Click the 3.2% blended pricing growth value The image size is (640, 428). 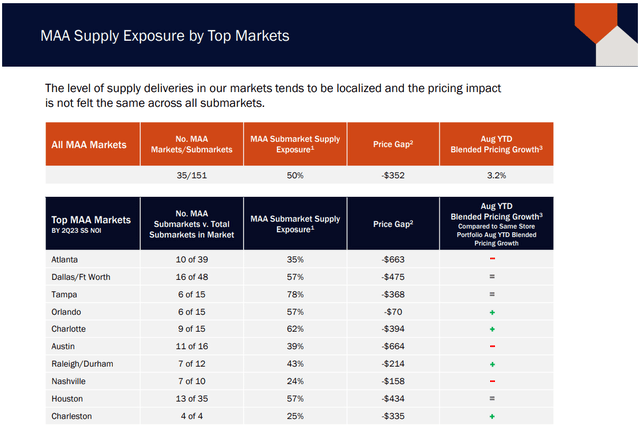click(x=492, y=176)
